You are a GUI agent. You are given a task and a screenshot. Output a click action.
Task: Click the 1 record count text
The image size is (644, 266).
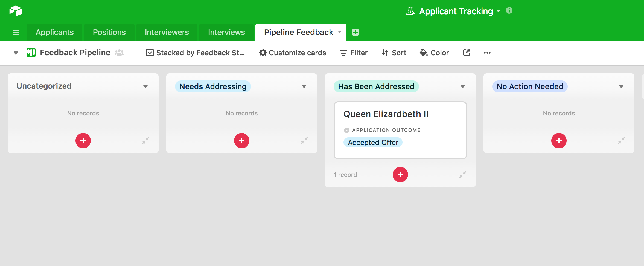[345, 175]
